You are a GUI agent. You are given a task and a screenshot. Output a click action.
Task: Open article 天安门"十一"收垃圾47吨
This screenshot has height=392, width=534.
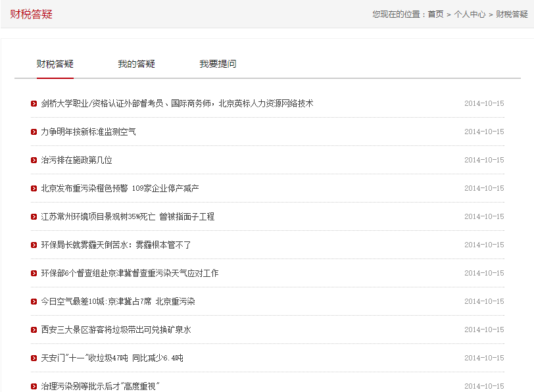point(112,358)
